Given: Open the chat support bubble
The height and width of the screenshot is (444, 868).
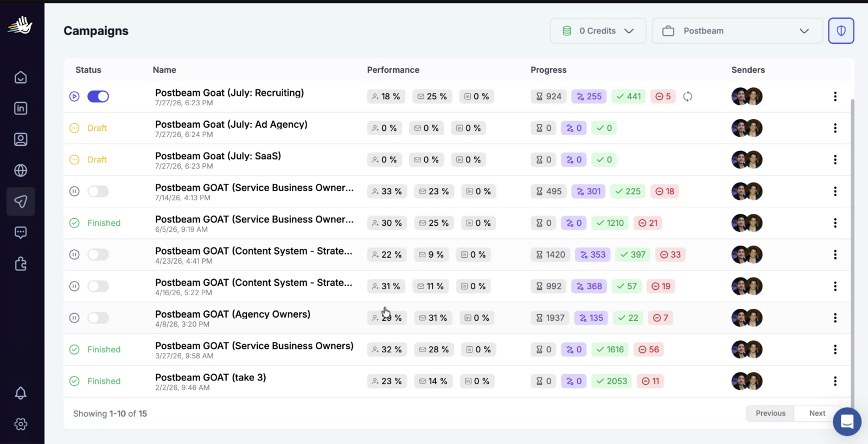Looking at the screenshot, I should (x=847, y=421).
